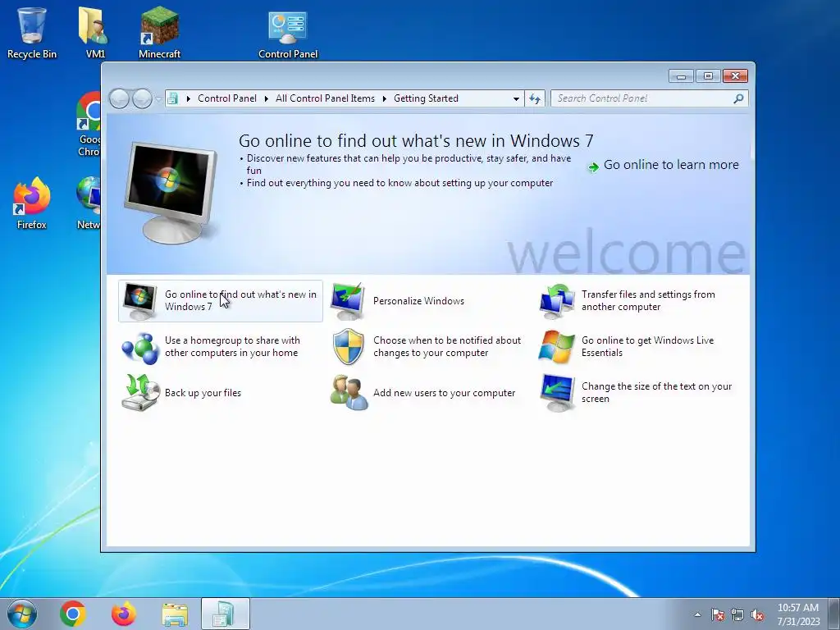
Task: Click the Forward navigation button
Action: tap(142, 98)
